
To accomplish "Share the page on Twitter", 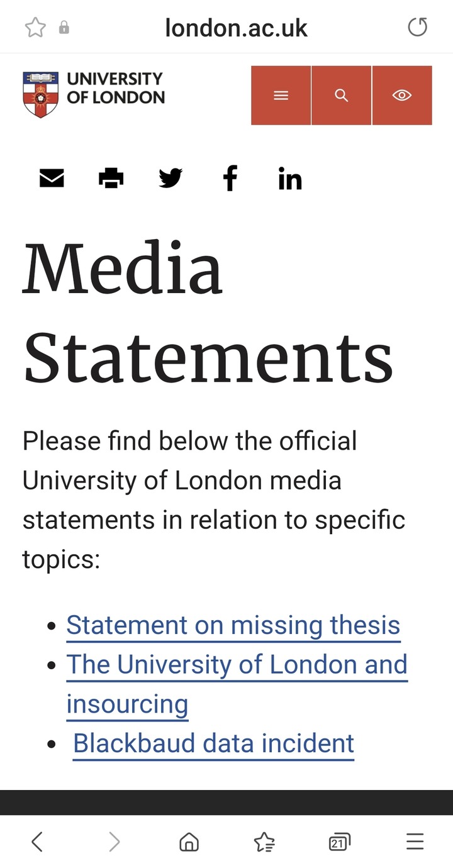I will 171,179.
